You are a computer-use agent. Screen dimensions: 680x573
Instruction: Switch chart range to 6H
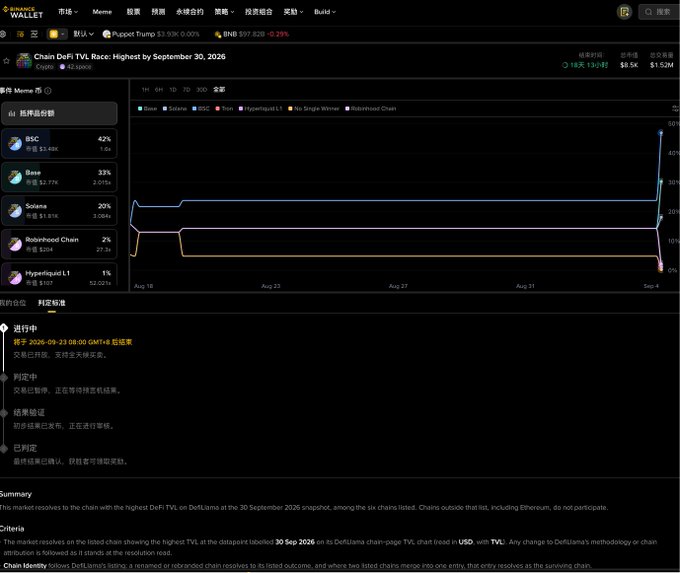[159, 89]
